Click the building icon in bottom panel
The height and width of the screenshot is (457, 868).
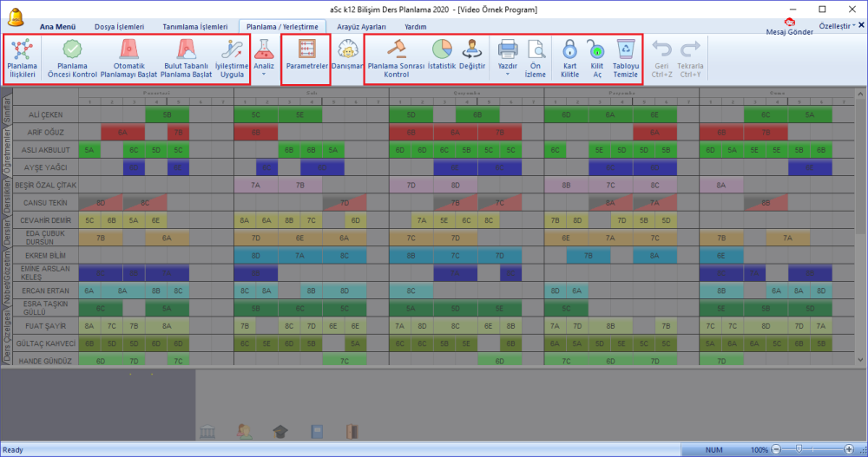207,432
